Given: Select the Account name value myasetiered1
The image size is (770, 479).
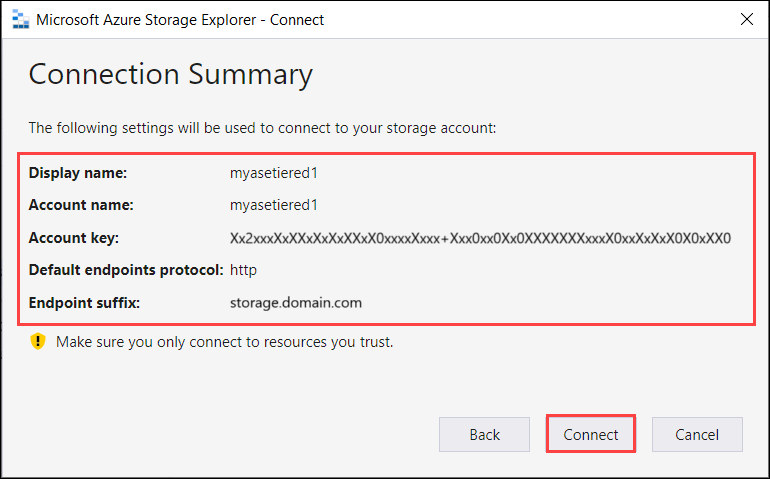Looking at the screenshot, I should pos(274,205).
